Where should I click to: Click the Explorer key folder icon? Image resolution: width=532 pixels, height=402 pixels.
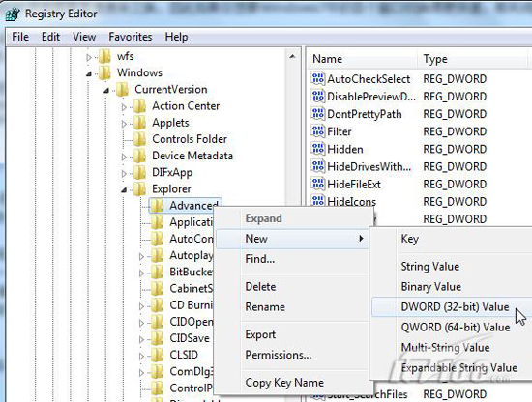click(139, 189)
